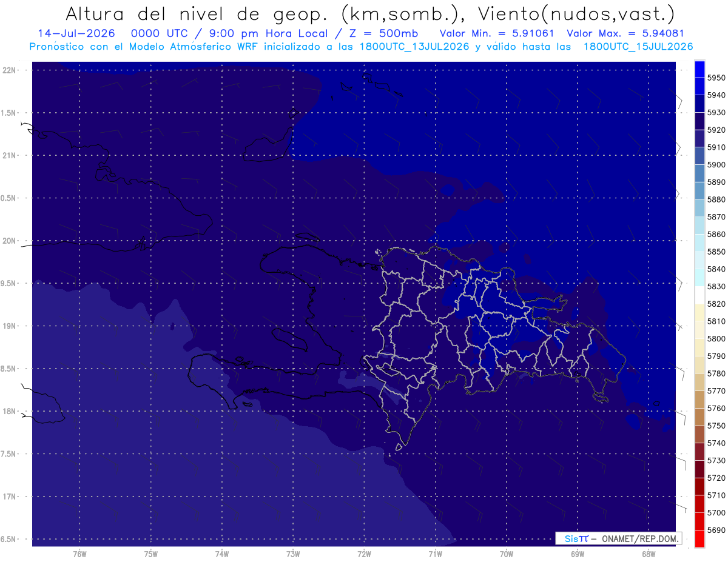
Task: Select the forecast date '14-Jul-2026'
Action: [x=76, y=33]
